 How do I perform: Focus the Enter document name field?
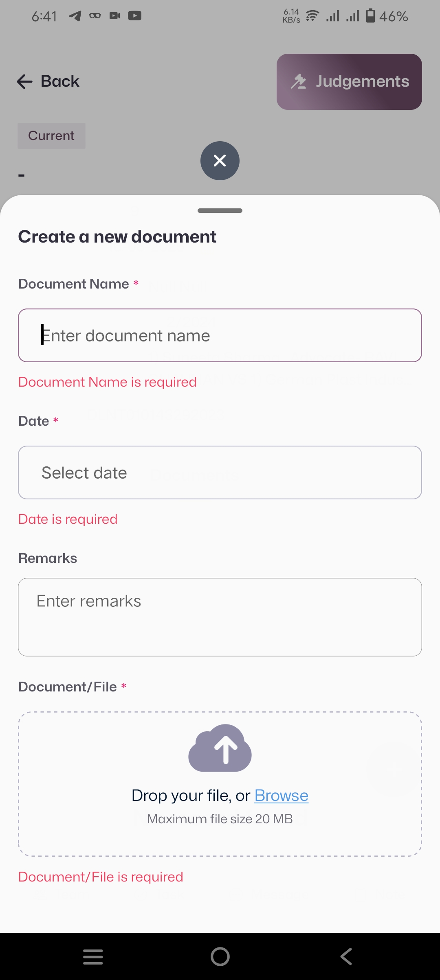point(220,335)
